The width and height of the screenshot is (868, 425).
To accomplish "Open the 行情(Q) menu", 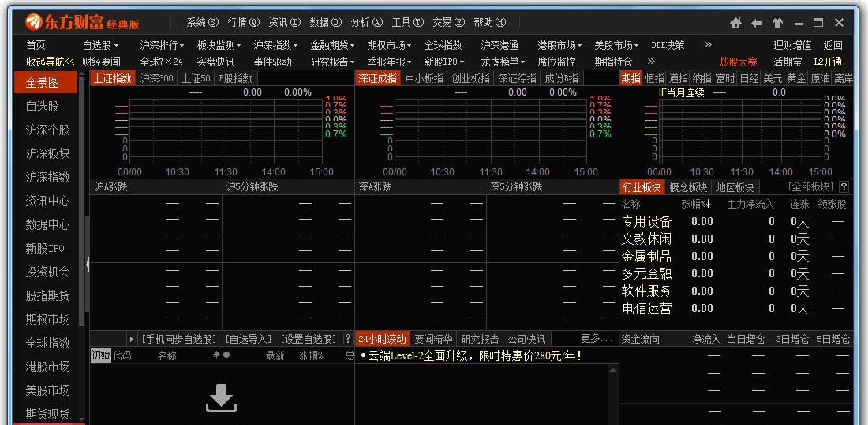I will (244, 22).
